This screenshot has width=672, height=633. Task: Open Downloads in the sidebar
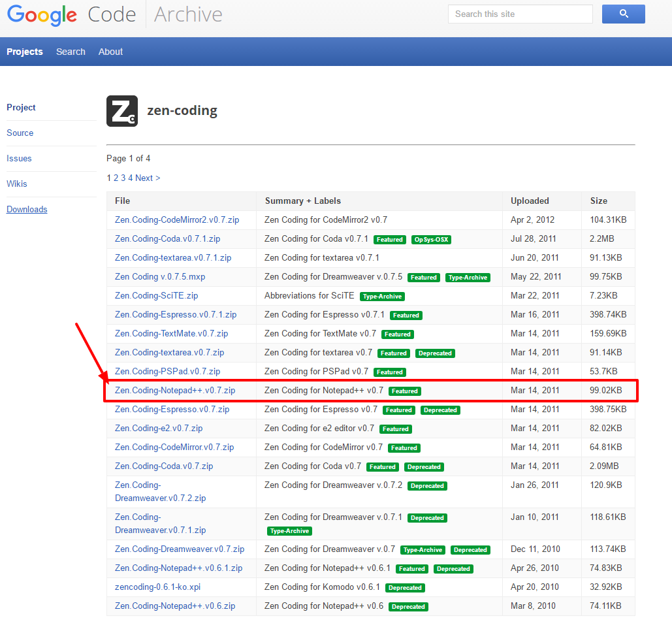27,209
